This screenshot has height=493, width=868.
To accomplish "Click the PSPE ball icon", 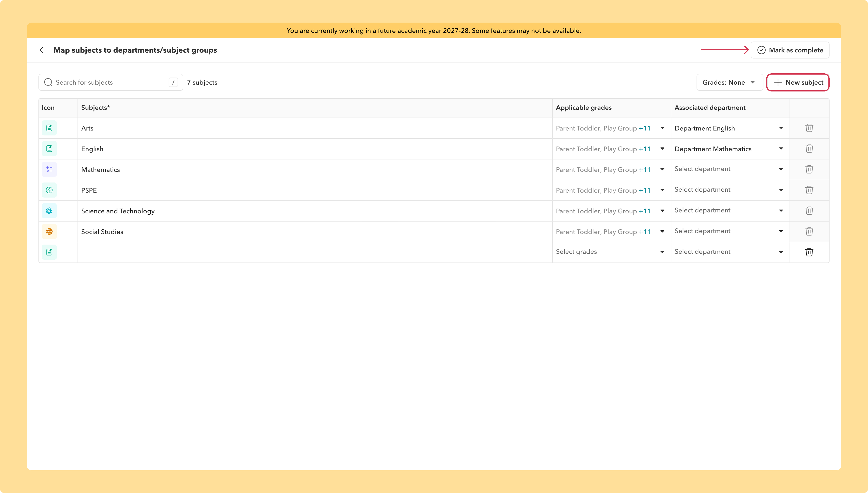I will [x=49, y=190].
